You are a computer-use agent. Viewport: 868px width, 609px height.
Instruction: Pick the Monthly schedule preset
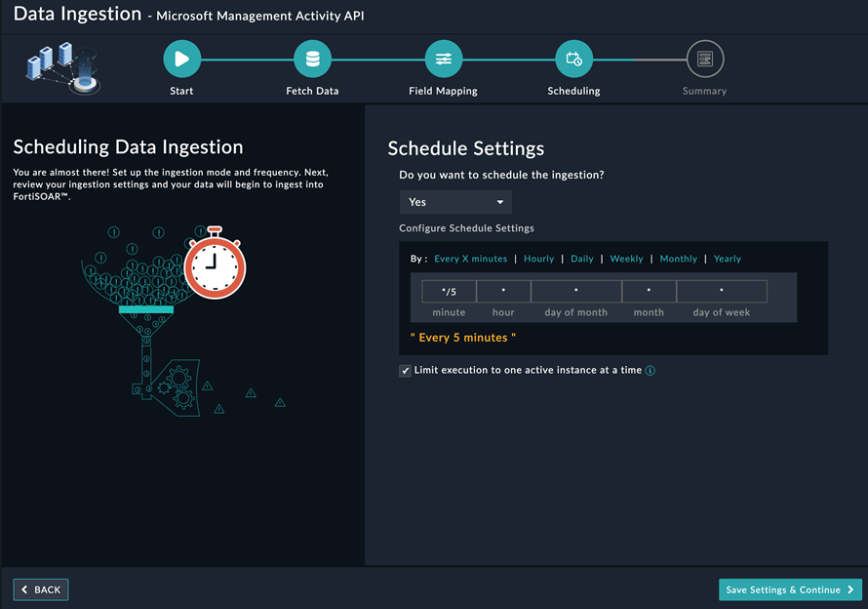click(x=679, y=259)
